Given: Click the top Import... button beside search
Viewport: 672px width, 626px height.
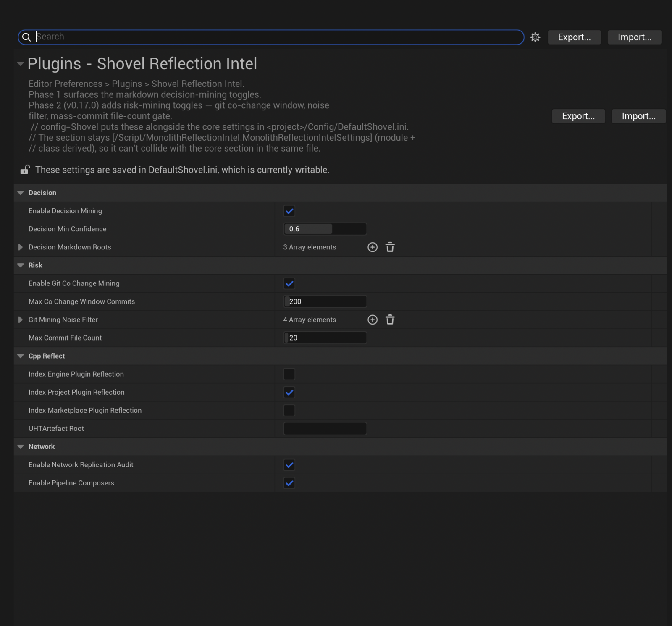Looking at the screenshot, I should 635,37.
